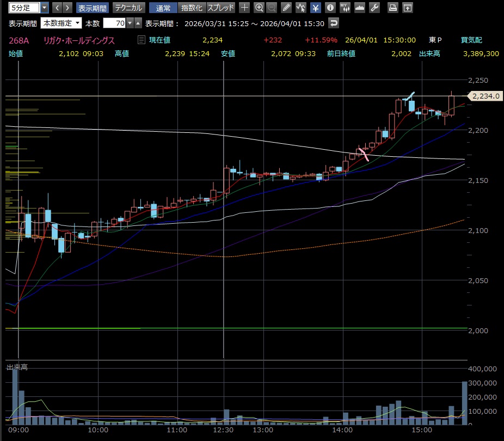Viewport: 504px width, 441px height.
Task: Open the MY chart settings icon
Action: click(x=345, y=8)
